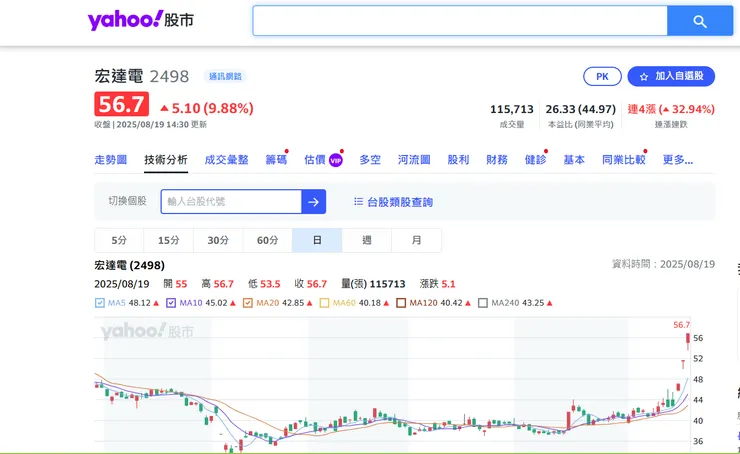Image resolution: width=740 pixels, height=454 pixels.
Task: Open the 基本 tab
Action: (574, 160)
